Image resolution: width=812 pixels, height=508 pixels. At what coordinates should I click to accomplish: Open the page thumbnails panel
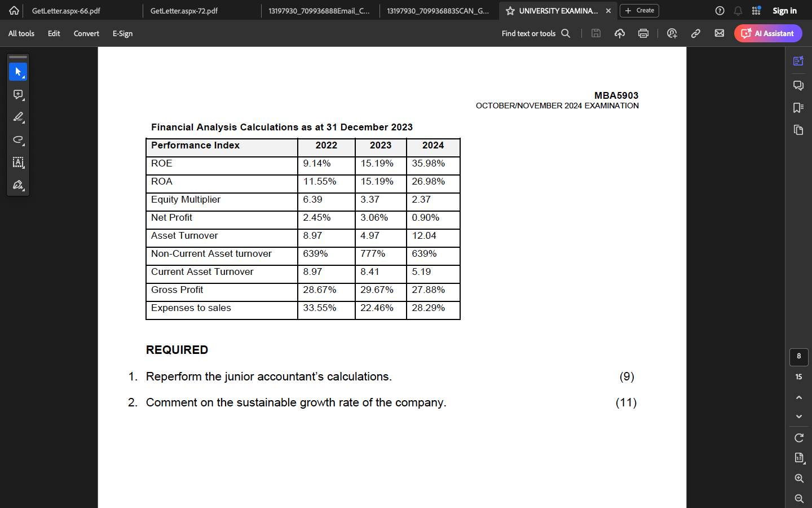coord(798,130)
